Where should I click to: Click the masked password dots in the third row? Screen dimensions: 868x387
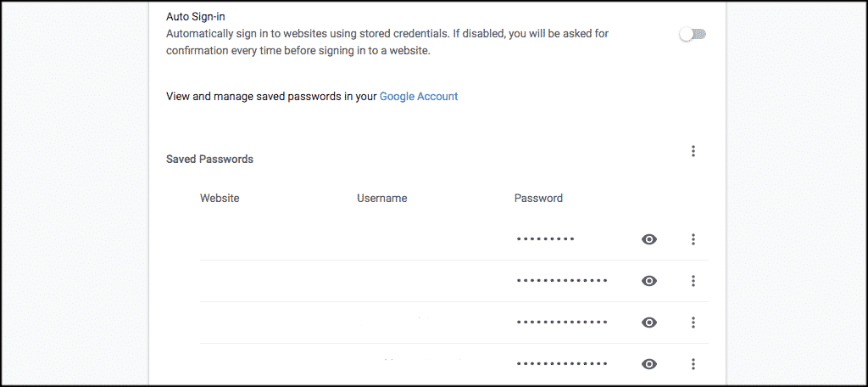561,322
